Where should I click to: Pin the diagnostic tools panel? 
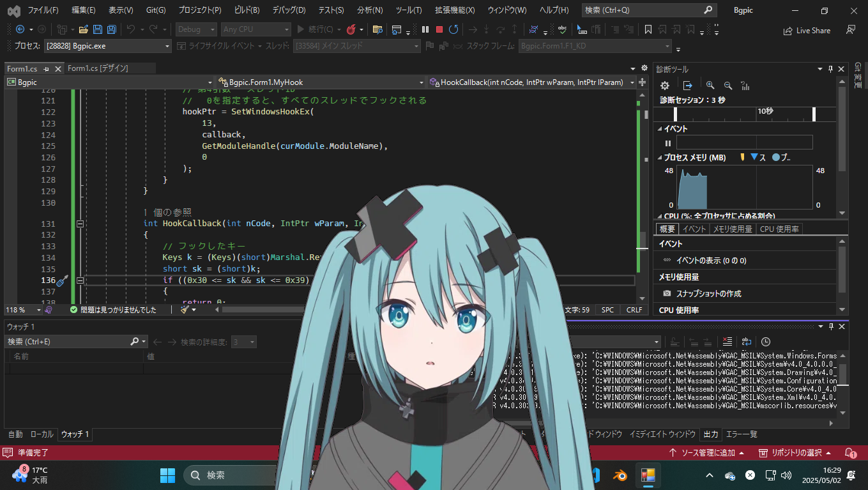830,69
